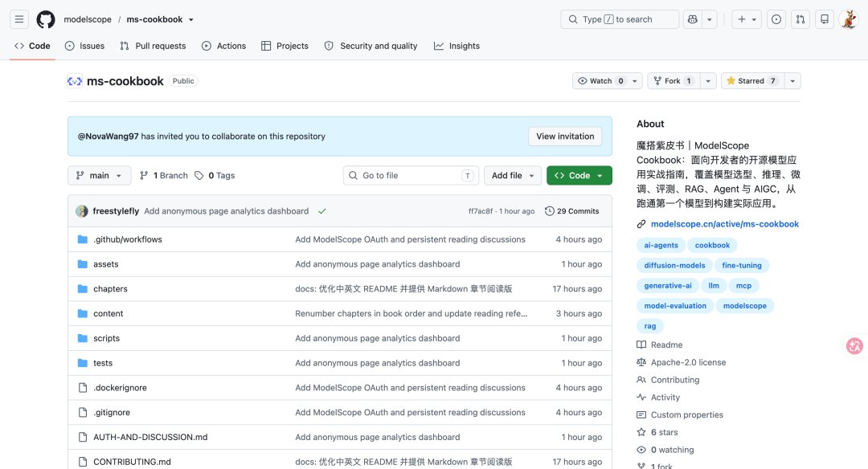The width and height of the screenshot is (868, 469).
Task: Open the Fork options dropdown arrow
Action: coord(708,81)
